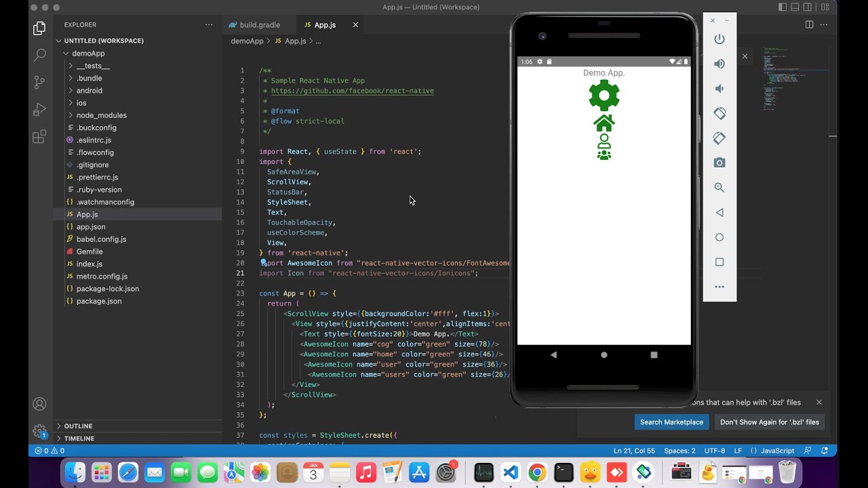
Task: Change JavaScript language mode in status bar
Action: point(777,451)
